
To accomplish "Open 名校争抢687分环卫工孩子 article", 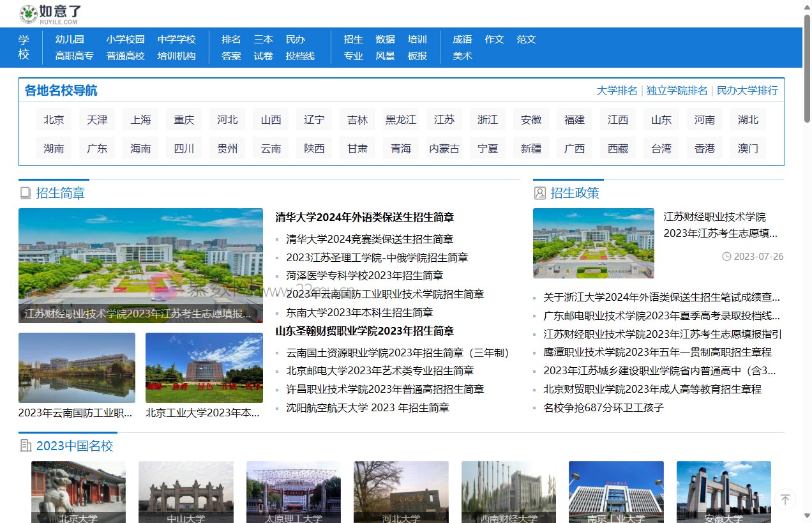I will click(x=603, y=407).
